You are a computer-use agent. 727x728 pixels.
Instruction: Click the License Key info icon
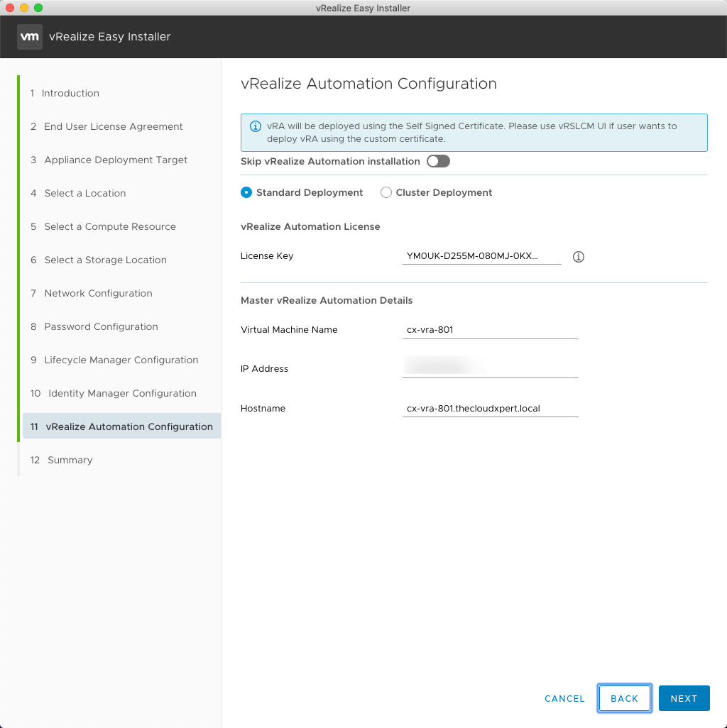578,257
